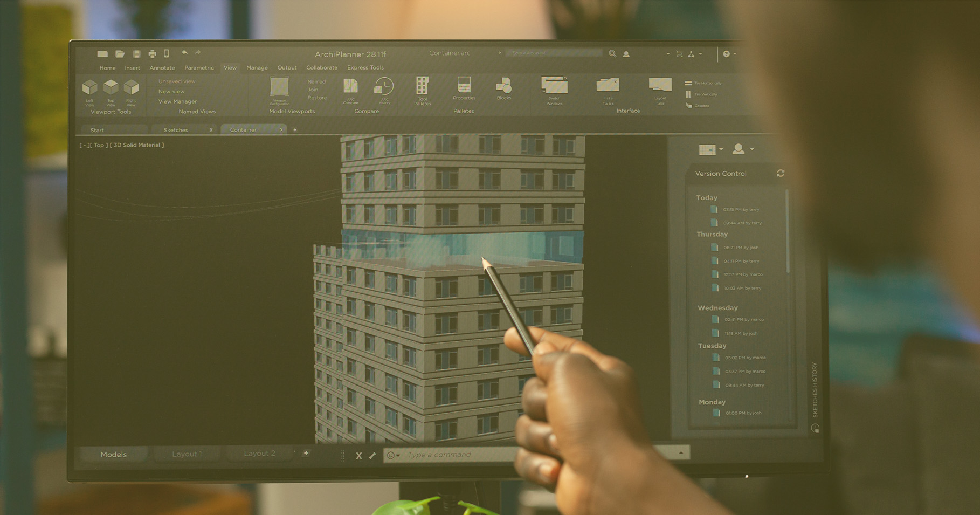This screenshot has height=515, width=980.
Task: Save the drawing with the floppy disk icon
Action: pyautogui.click(x=137, y=54)
